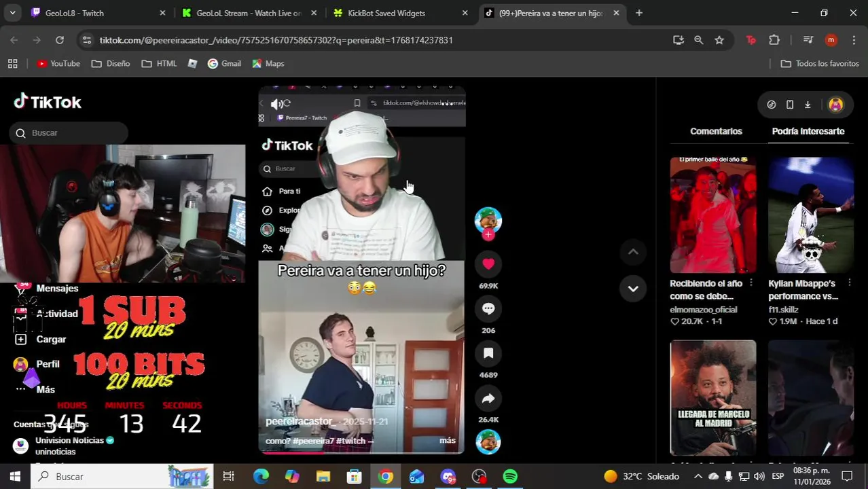Open the Chrome apps grid in bookmarks bar
The width and height of the screenshot is (868, 489).
pos(12,63)
